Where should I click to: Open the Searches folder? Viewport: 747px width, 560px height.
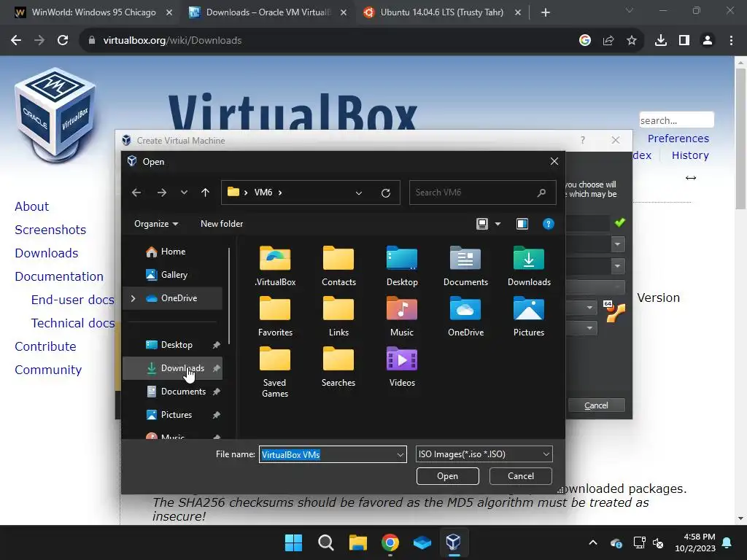coord(338,367)
